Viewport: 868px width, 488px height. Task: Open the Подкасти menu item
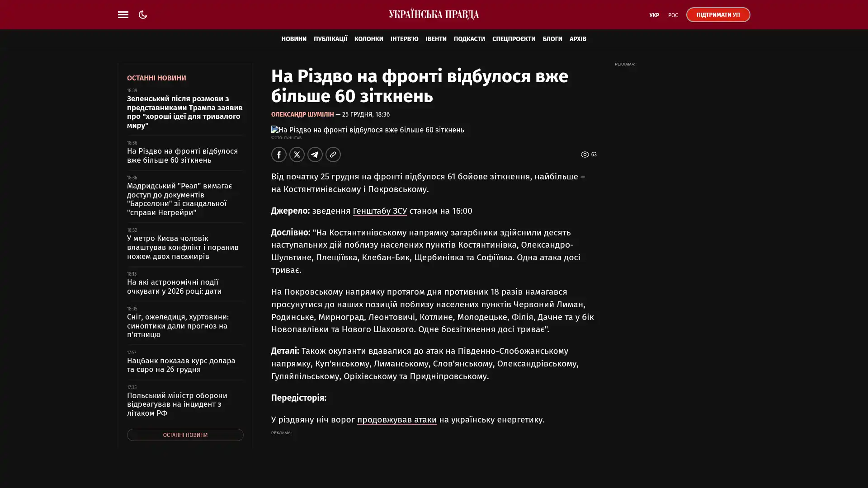(x=469, y=39)
